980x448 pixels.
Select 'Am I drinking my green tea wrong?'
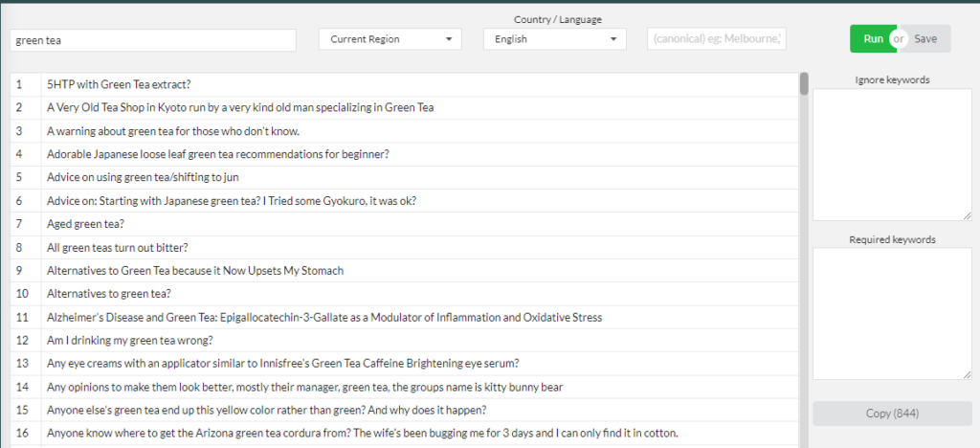tap(405, 341)
